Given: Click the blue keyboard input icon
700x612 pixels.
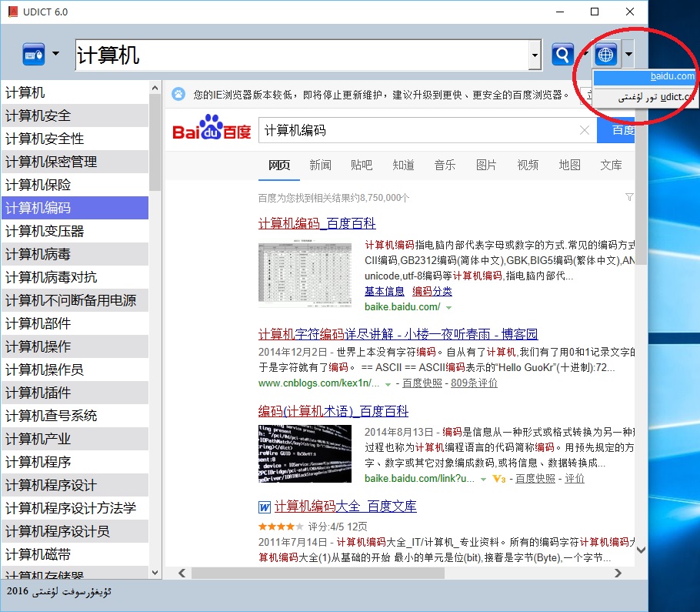Looking at the screenshot, I should coord(34,55).
